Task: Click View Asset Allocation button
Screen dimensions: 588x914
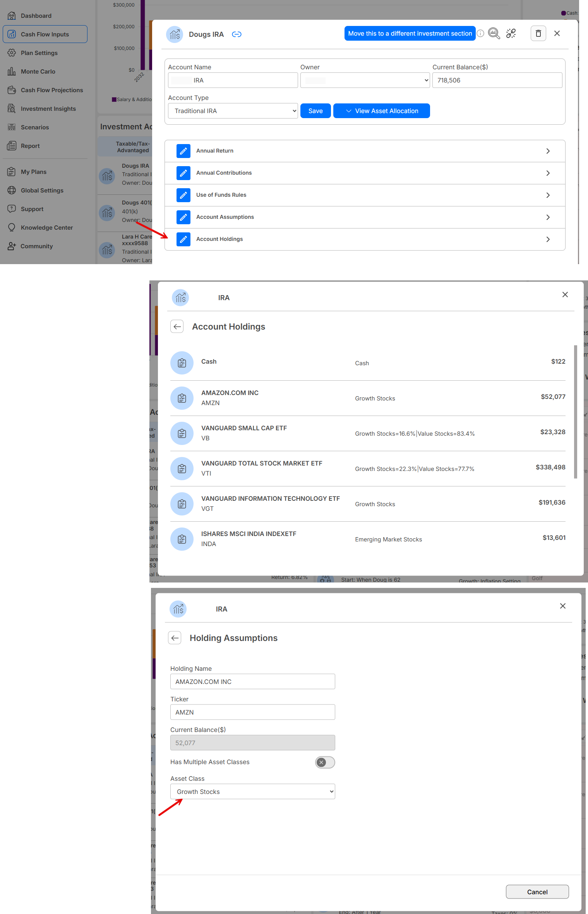Action: click(381, 111)
